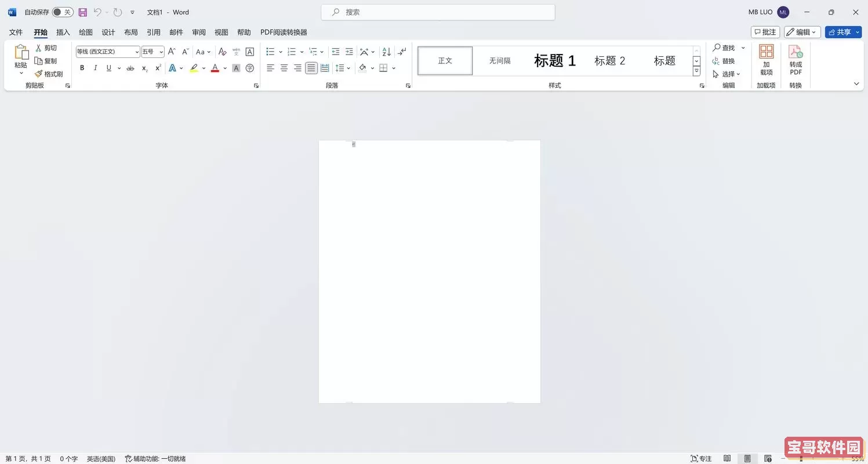The height and width of the screenshot is (464, 868).
Task: Apply text highlight color
Action: pos(194,68)
